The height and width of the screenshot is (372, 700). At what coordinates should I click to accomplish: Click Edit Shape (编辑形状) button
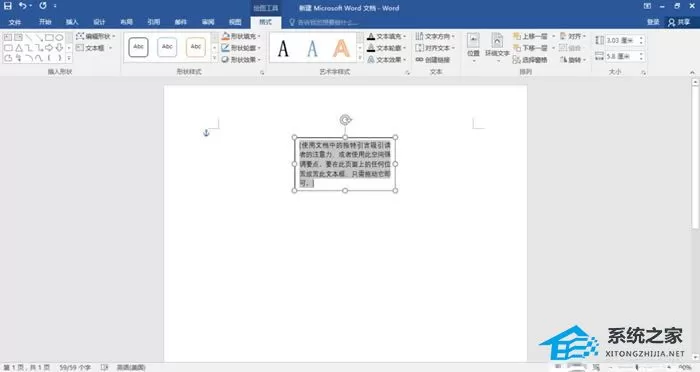96,36
